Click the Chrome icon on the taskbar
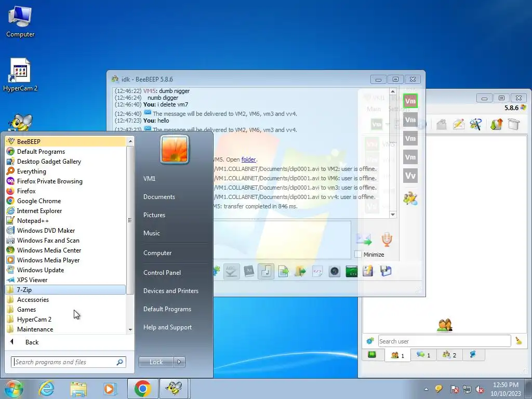The image size is (532, 399). pos(142,389)
